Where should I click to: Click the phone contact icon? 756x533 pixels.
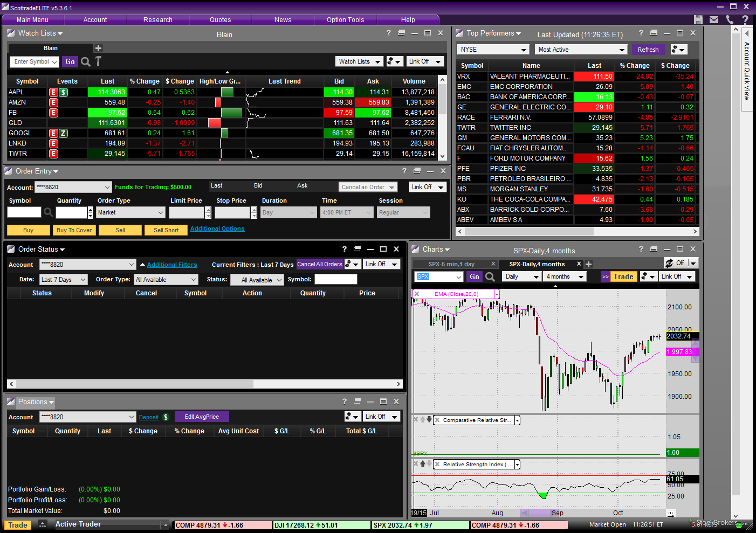click(730, 20)
